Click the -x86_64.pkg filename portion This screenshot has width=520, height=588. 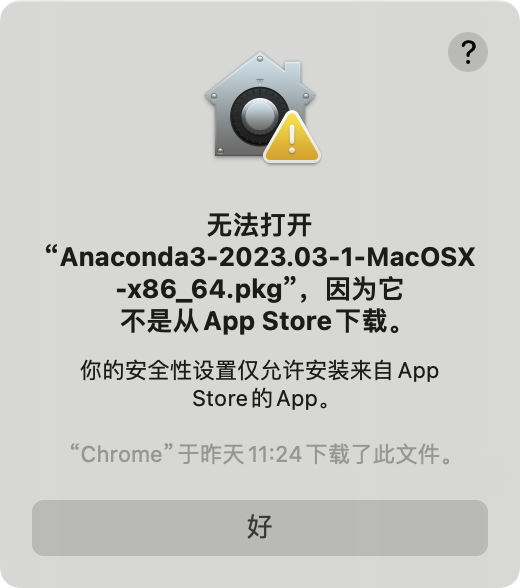click(x=199, y=290)
